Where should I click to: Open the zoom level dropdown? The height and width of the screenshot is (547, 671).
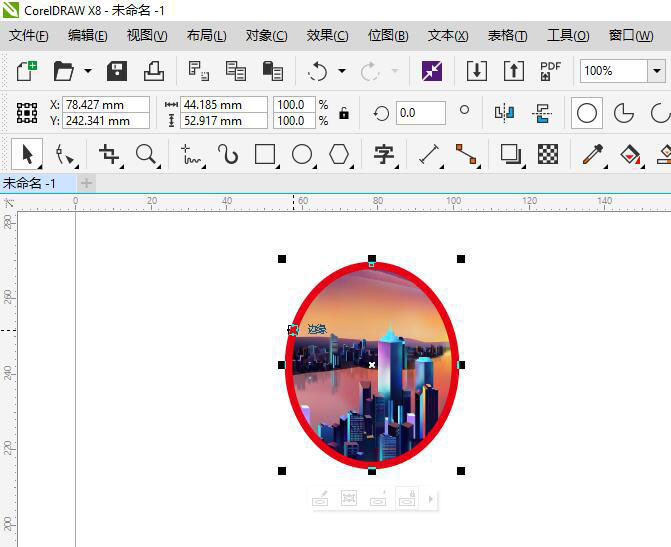click(656, 71)
